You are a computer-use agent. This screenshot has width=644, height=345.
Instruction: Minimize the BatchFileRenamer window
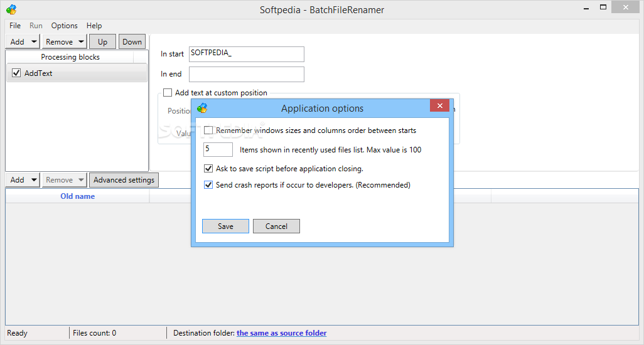tap(586, 8)
